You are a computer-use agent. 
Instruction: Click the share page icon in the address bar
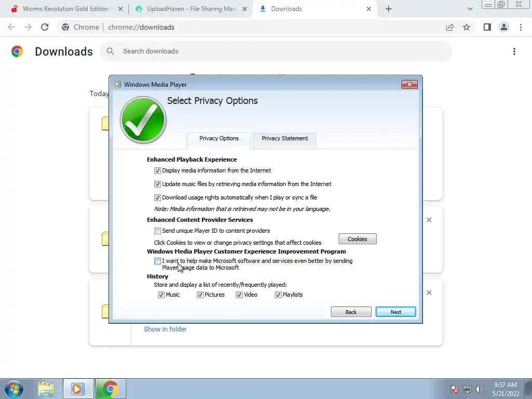(x=450, y=27)
